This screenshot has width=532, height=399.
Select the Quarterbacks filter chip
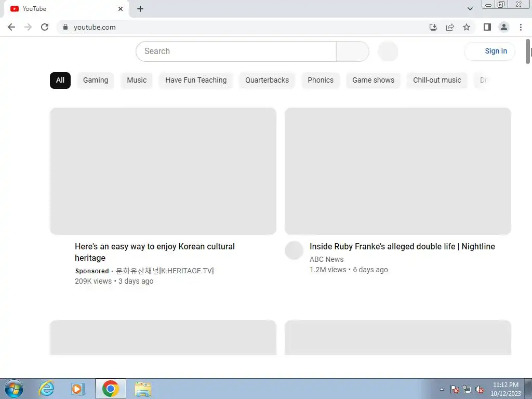[267, 81]
